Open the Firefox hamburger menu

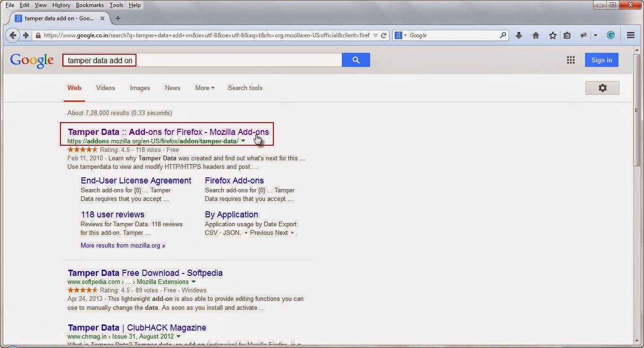pyautogui.click(x=630, y=35)
